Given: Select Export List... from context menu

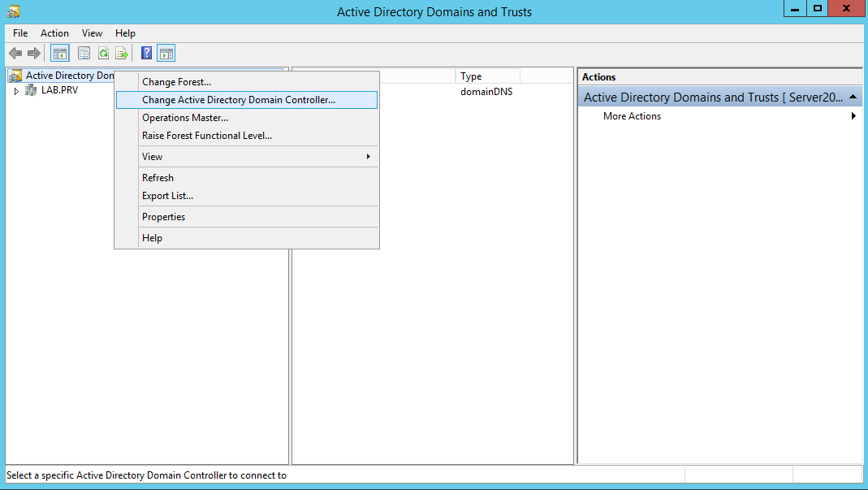Looking at the screenshot, I should (x=247, y=196).
